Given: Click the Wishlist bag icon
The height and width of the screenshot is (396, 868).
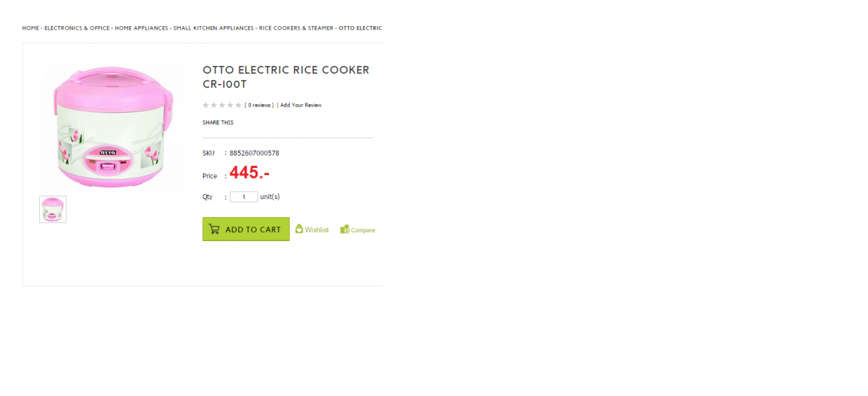Looking at the screenshot, I should tap(299, 229).
